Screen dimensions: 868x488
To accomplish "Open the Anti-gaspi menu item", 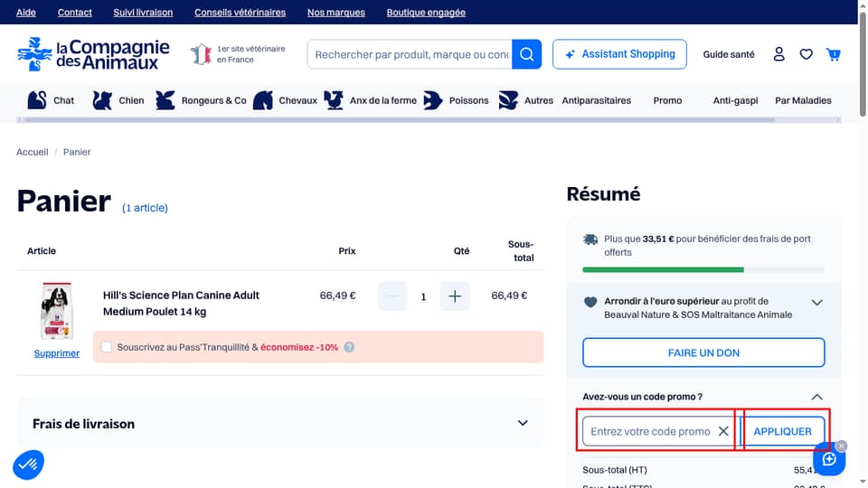I will click(x=735, y=100).
